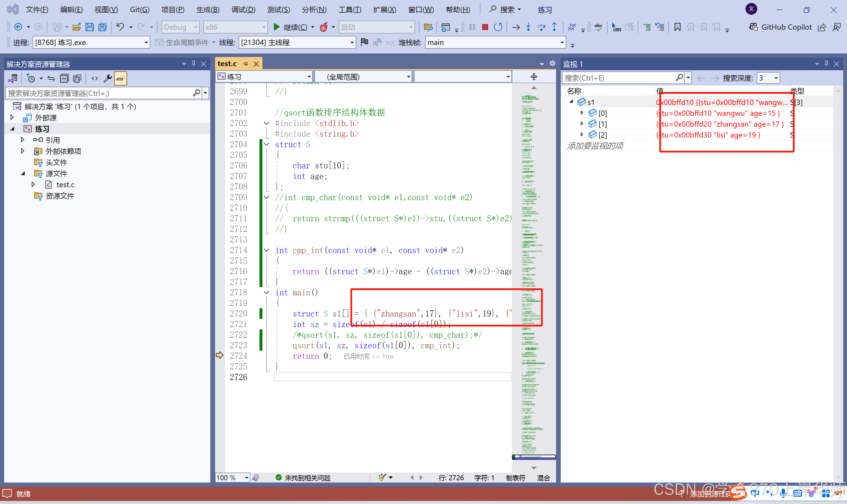Image resolution: width=847 pixels, height=504 pixels.
Task: Click the Save All icon
Action: coord(103,27)
